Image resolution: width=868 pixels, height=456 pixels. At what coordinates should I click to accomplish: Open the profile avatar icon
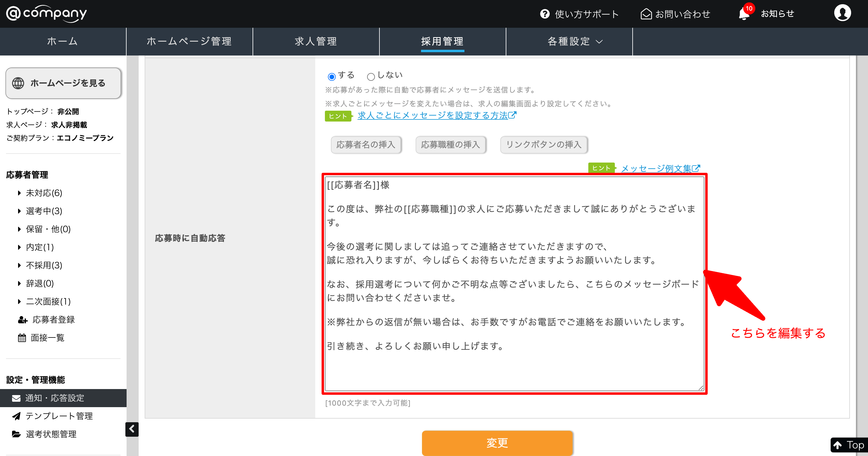pos(842,14)
